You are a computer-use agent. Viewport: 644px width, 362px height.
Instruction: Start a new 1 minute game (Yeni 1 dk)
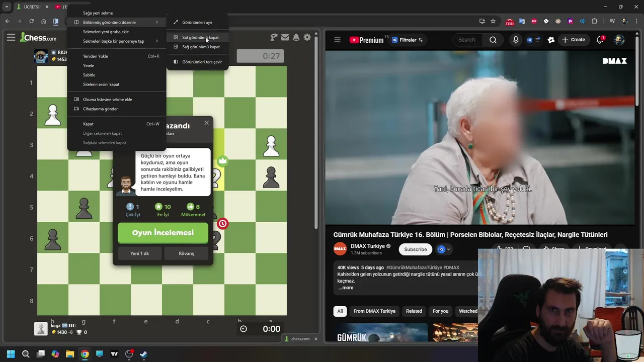[139, 253]
